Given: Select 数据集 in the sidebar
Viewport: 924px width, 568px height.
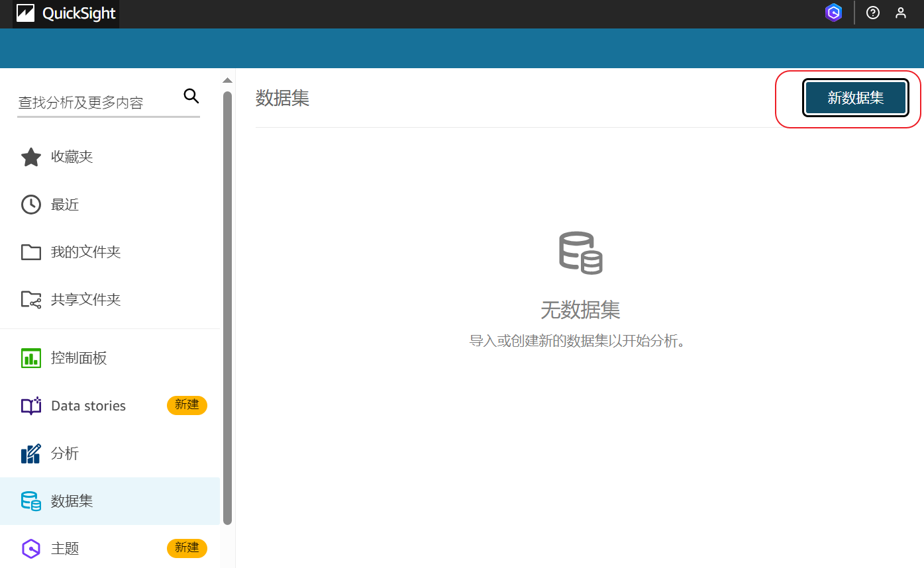Looking at the screenshot, I should (72, 501).
